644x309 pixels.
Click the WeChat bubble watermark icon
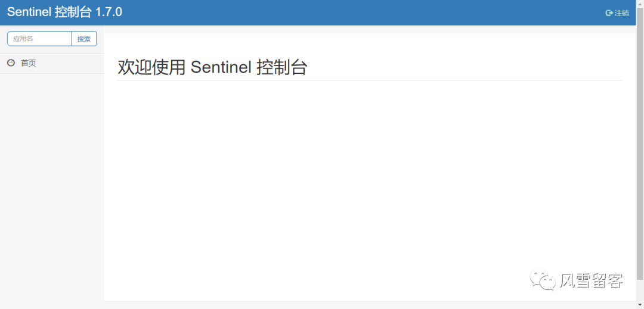(543, 280)
